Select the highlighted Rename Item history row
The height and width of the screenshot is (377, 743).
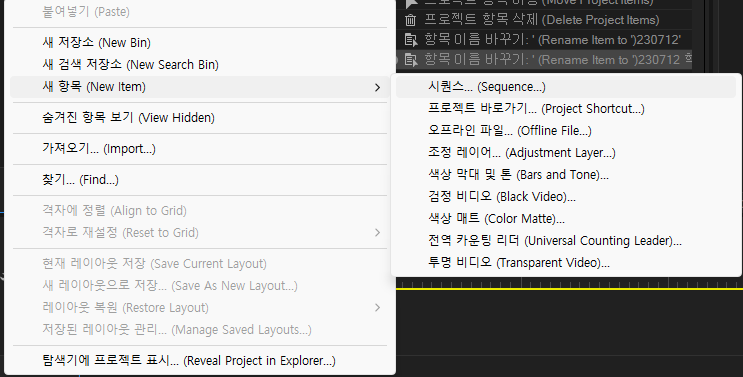tap(544, 60)
